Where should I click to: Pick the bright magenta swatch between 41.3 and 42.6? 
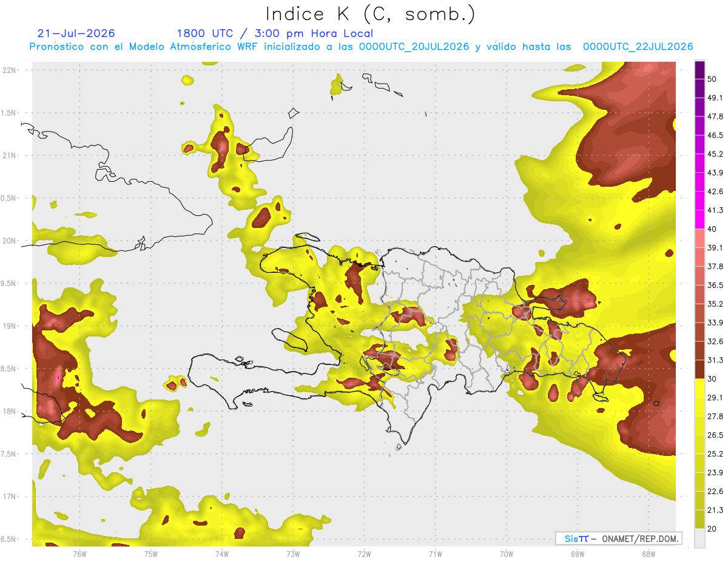tap(699, 201)
